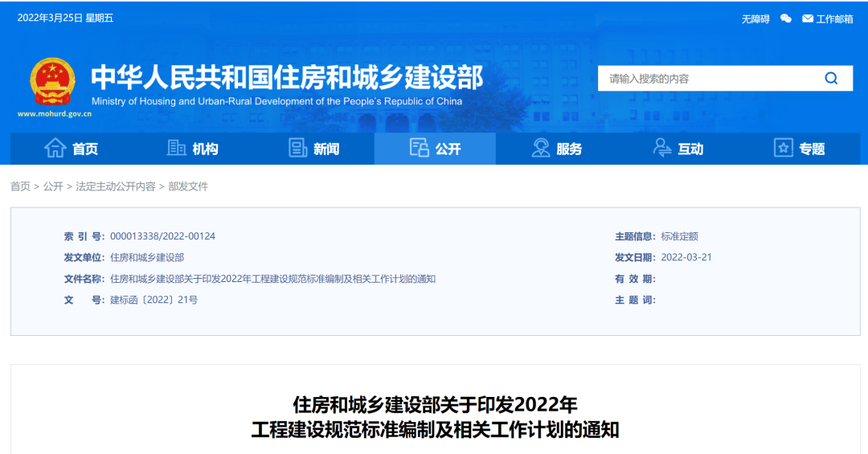The image size is (868, 454).
Task: Go to 首页 in the breadcrumb
Action: [x=20, y=186]
